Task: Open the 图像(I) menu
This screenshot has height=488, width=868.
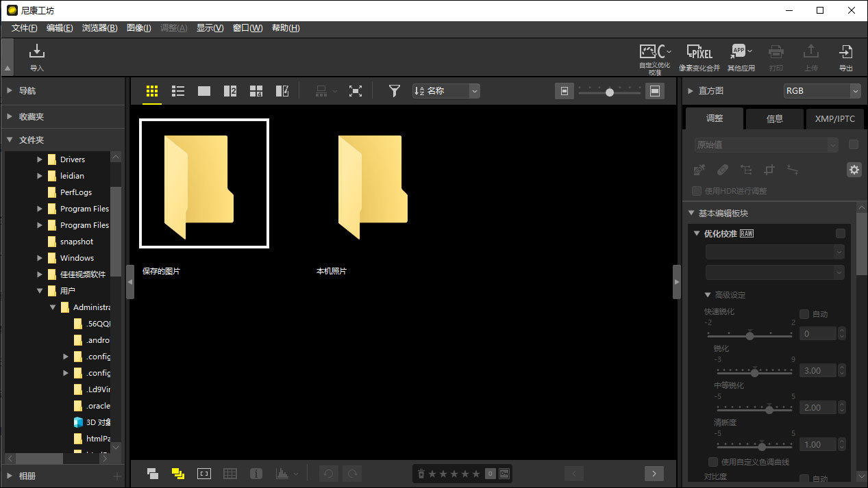Action: pyautogui.click(x=139, y=28)
